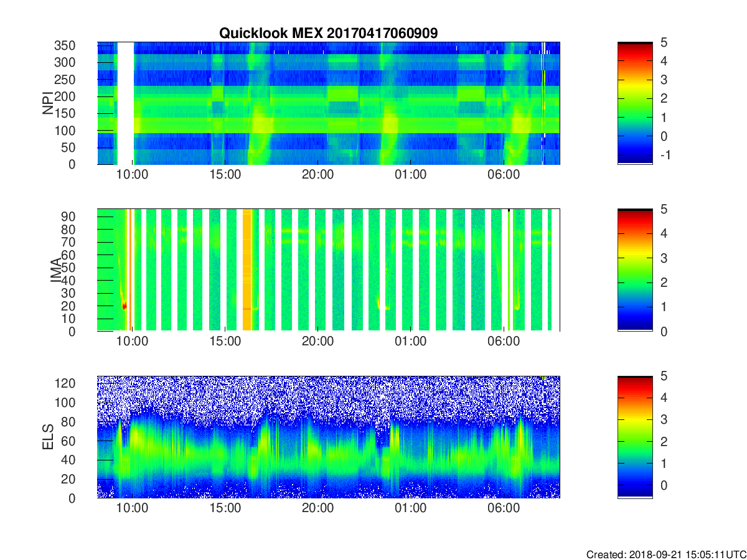Click the '10:00' label under IMA plot
747x560 pixels.
coord(132,342)
